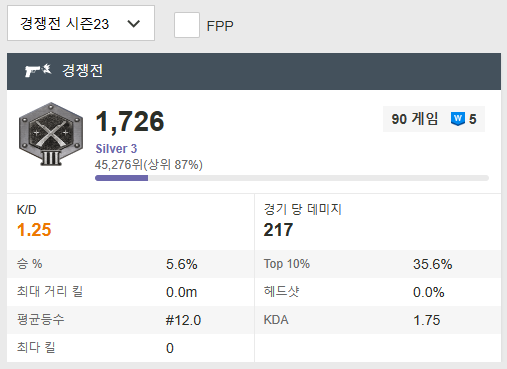The width and height of the screenshot is (507, 369).
Task: Select the 평균등수 stat row
Action: [x=130, y=320]
